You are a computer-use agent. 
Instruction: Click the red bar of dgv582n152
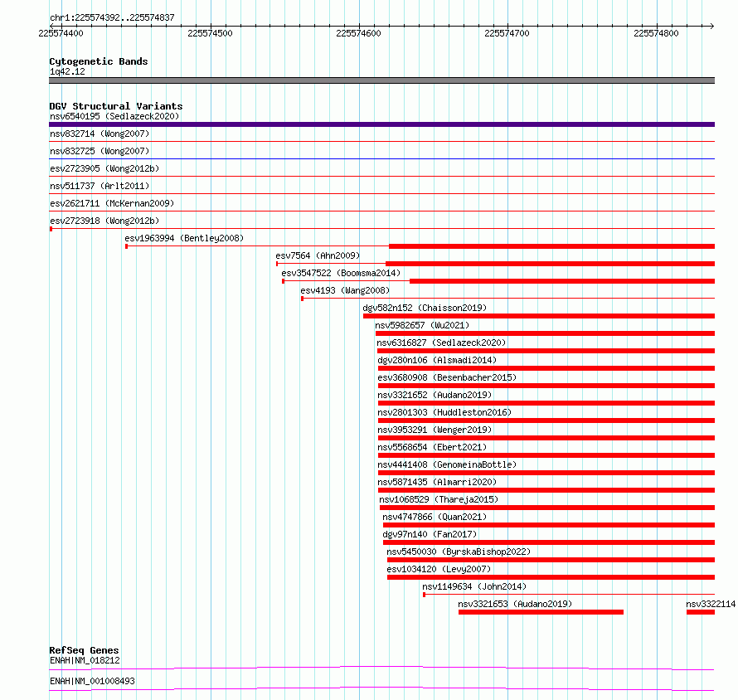(539, 316)
